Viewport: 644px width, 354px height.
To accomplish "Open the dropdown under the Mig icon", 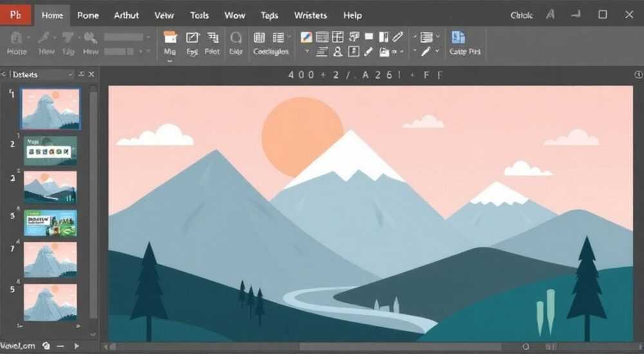I will [169, 61].
